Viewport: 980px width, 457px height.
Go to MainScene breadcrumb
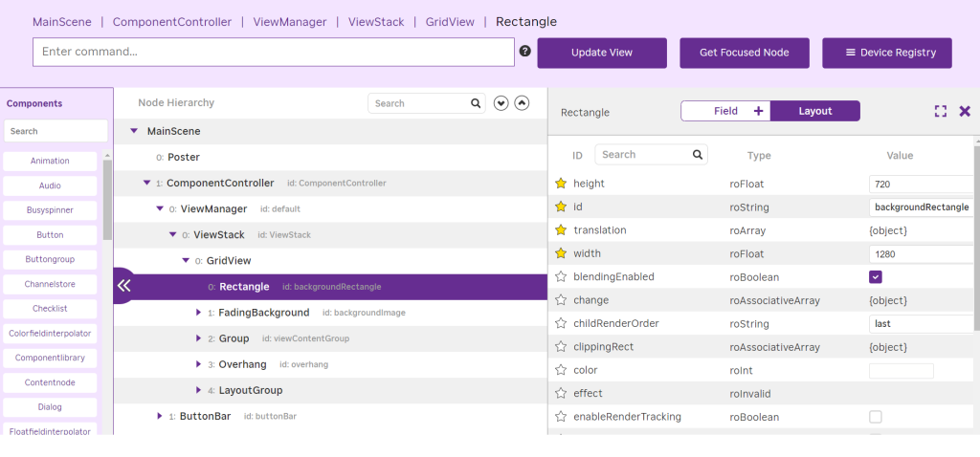coord(62,22)
